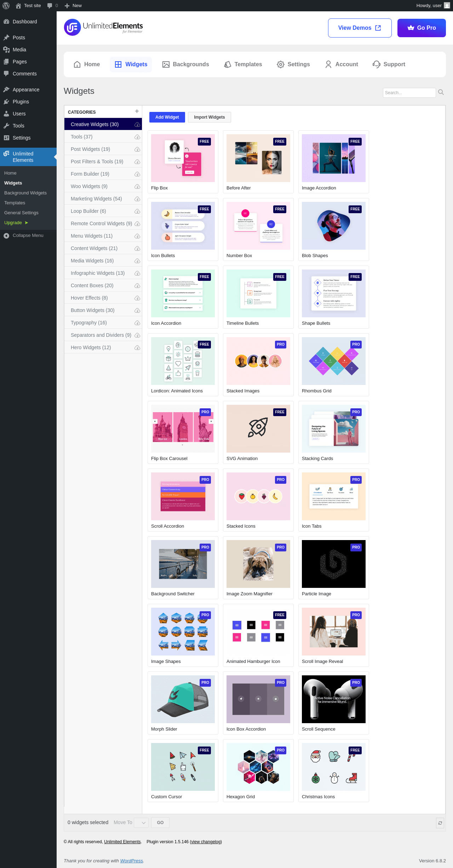453x868 pixels.
Task: Open Appearance in WordPress sidebar
Action: coord(28,90)
